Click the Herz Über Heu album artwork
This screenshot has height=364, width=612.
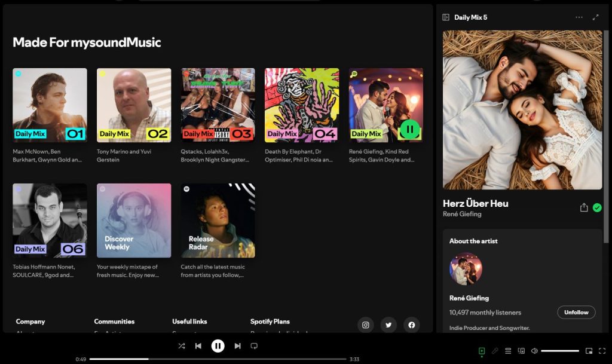(522, 110)
